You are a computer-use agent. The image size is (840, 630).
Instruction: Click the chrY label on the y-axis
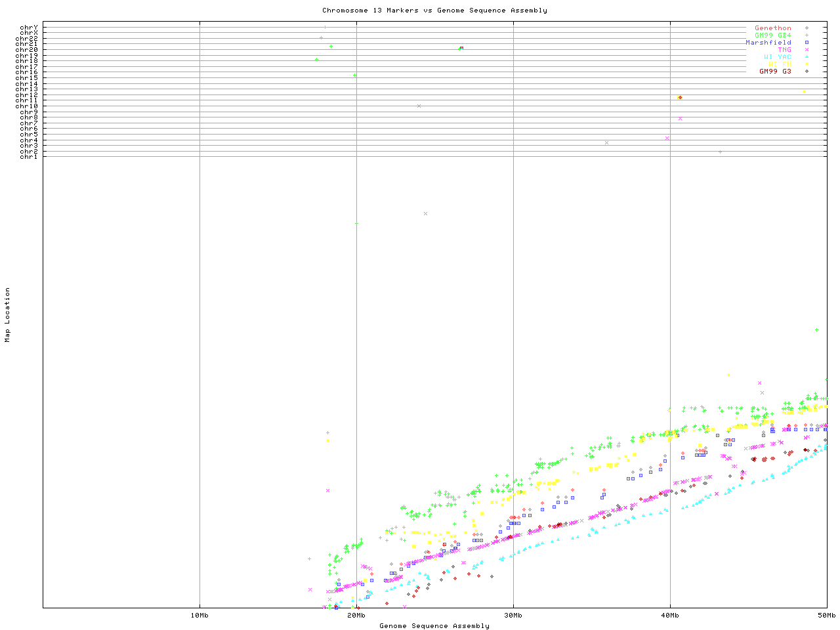[x=29, y=28]
